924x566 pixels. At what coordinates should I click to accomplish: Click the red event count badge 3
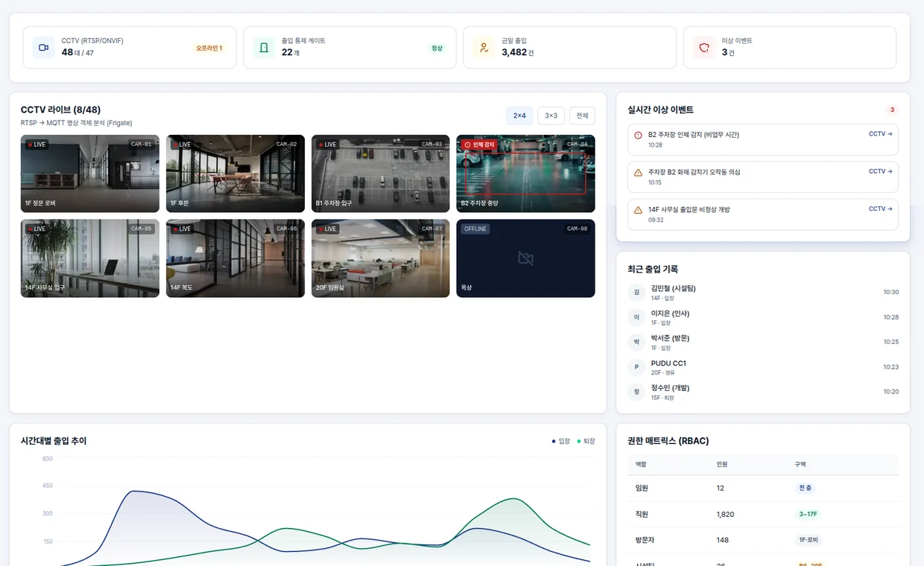click(x=892, y=110)
